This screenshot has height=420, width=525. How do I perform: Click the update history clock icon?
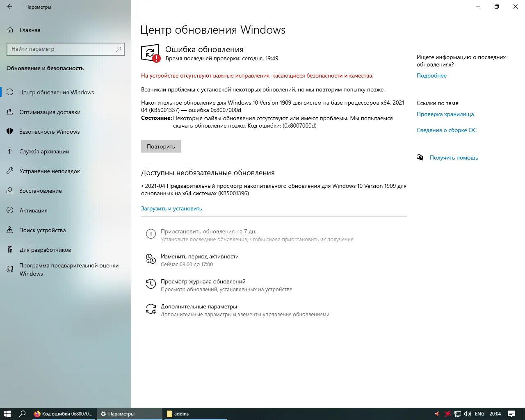[151, 284]
